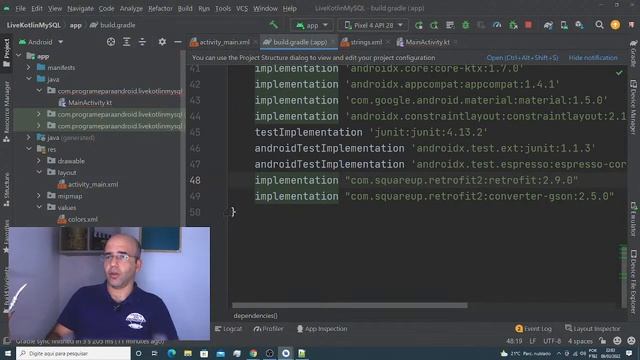This screenshot has width=640, height=360.
Task: Open the 'app' run configuration dropdown
Action: coord(312,25)
